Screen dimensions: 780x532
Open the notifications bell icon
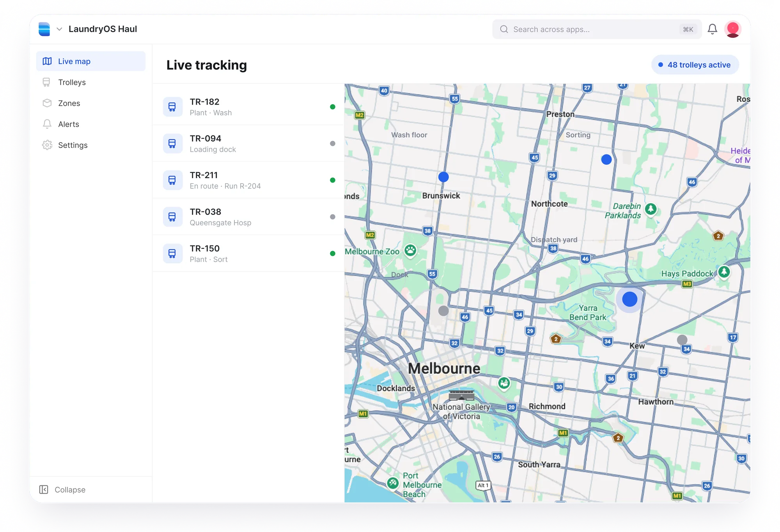(x=712, y=29)
